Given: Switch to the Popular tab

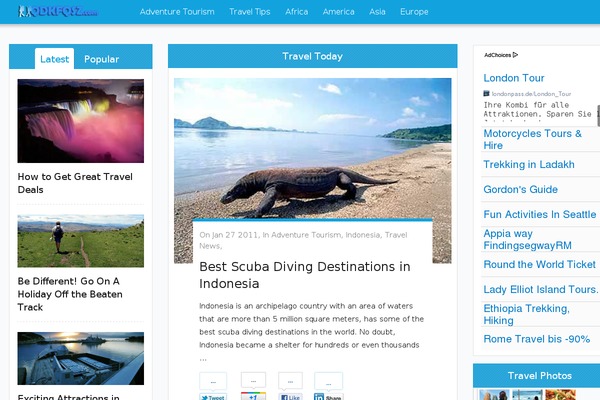Looking at the screenshot, I should (101, 59).
